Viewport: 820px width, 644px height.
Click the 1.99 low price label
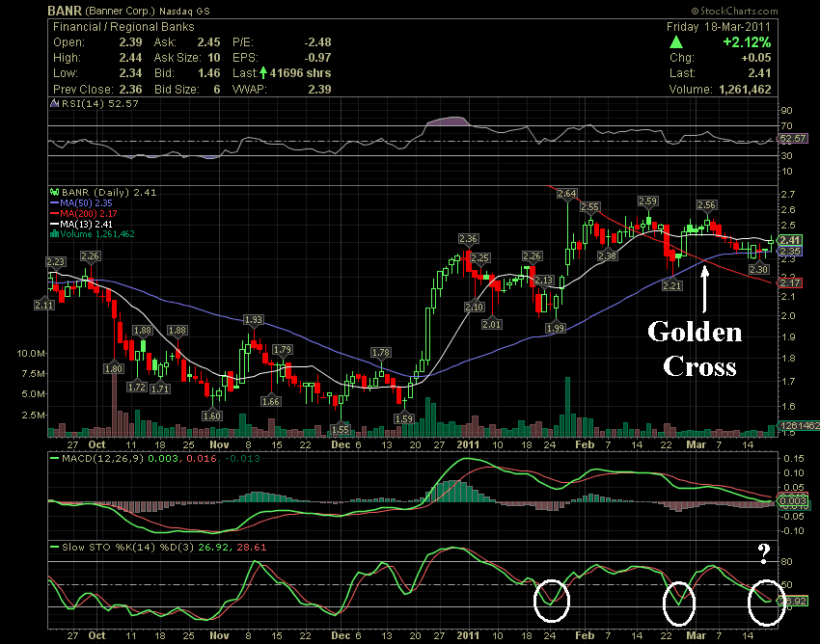click(x=555, y=329)
